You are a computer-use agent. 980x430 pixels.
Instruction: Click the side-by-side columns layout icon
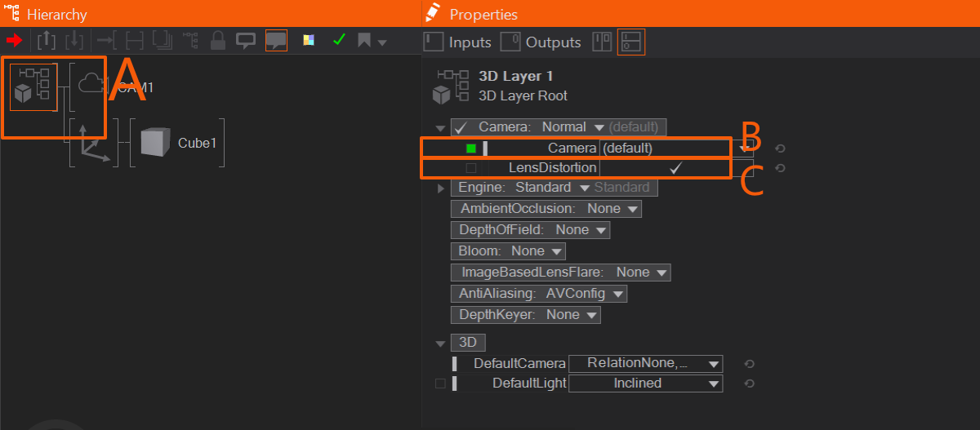click(x=602, y=42)
